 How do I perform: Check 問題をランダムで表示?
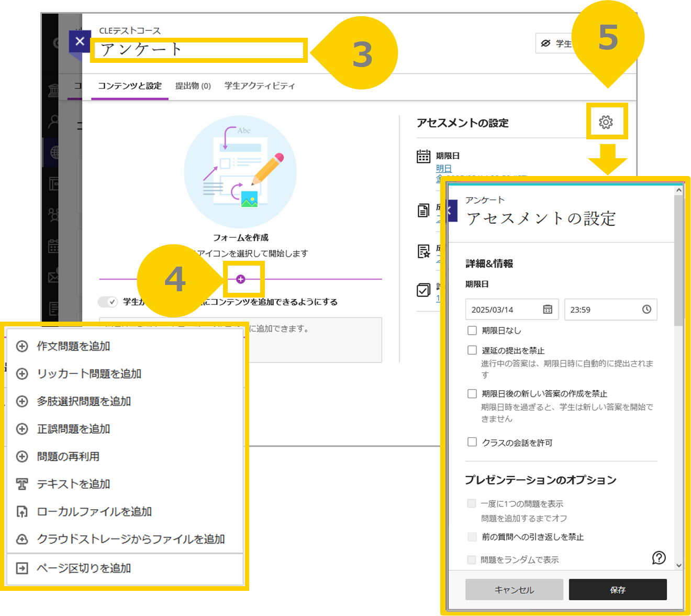click(472, 559)
